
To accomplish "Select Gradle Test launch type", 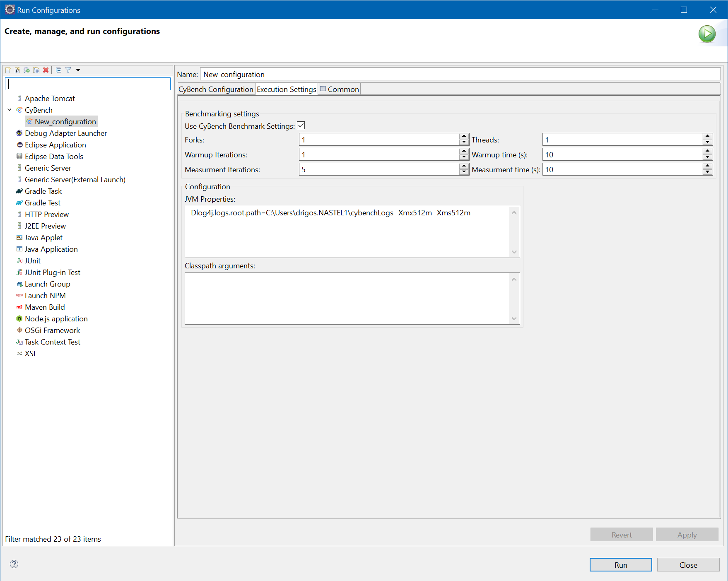I will coord(43,203).
